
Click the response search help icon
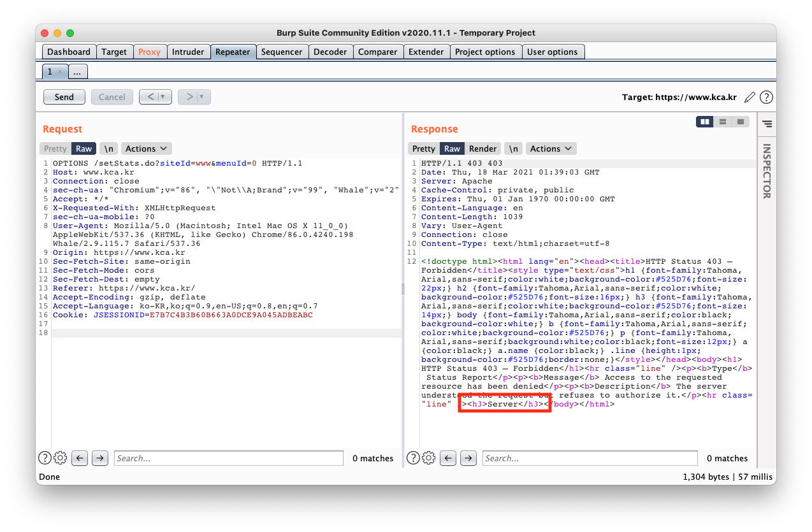click(414, 457)
